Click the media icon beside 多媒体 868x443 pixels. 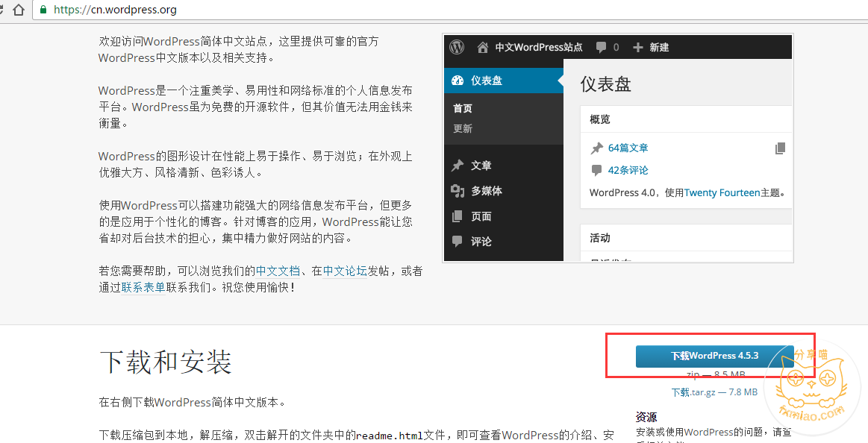click(x=458, y=191)
